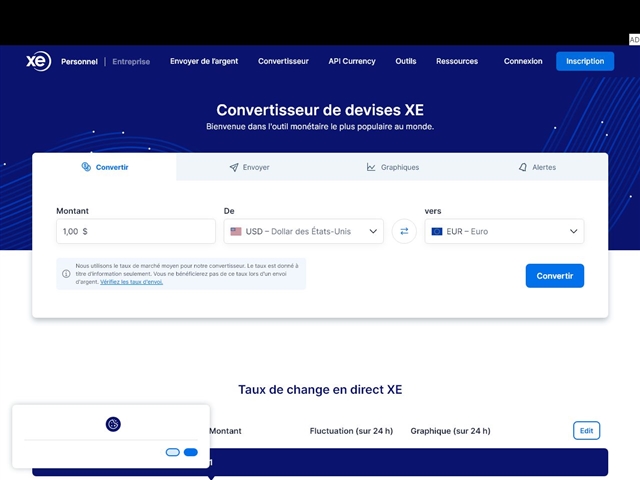Click the AD label at top right
This screenshot has width=640, height=480.
[634, 40]
